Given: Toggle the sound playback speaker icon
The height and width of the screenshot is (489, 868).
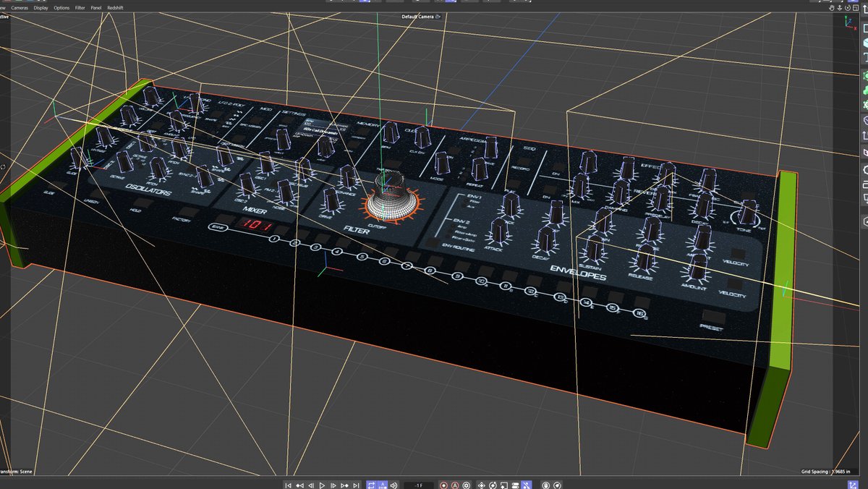Looking at the screenshot, I should (393, 485).
